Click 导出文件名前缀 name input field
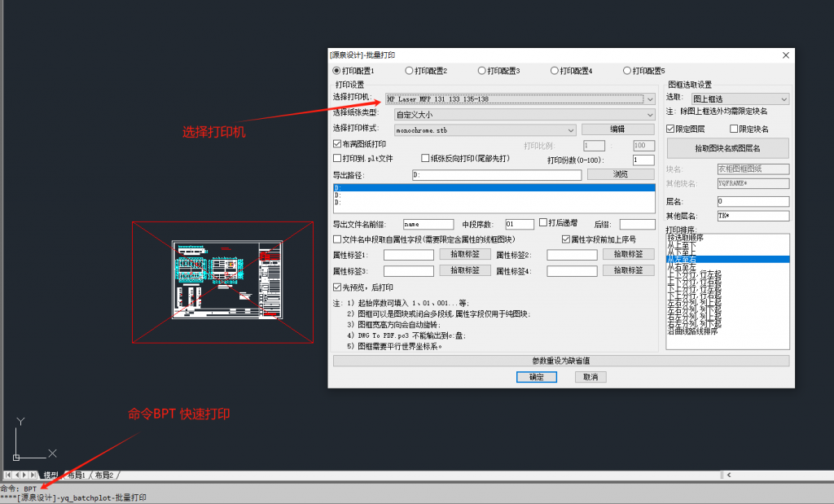Viewport: 834px width, 504px height. 428,224
